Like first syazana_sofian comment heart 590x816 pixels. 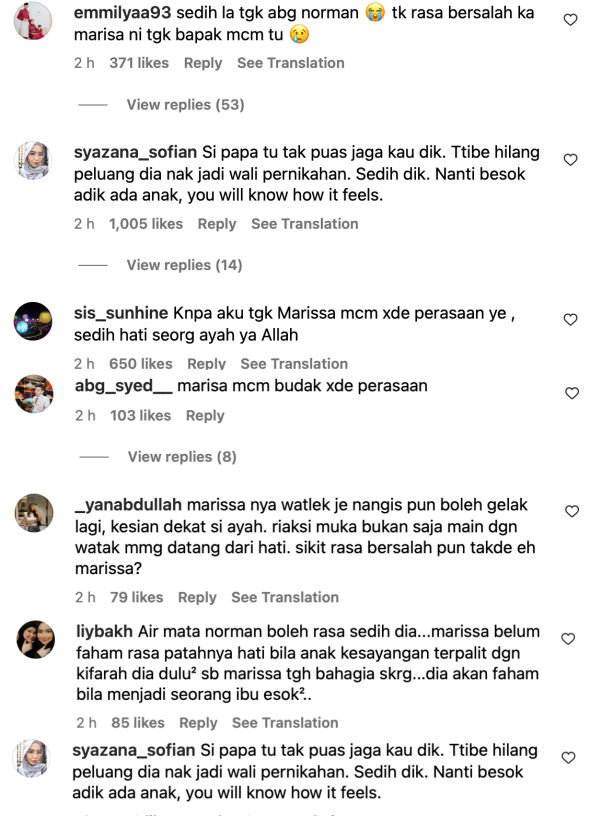[571, 159]
